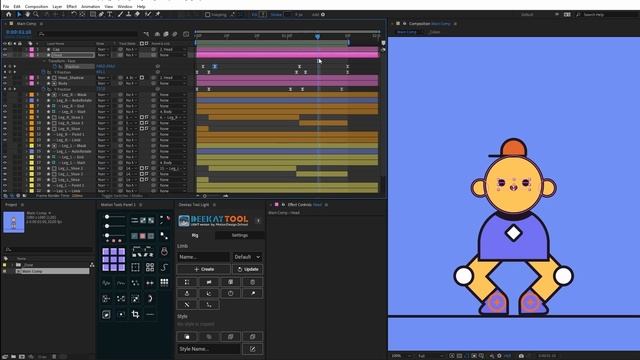
Task: Select the Home icon in the toolbar
Action: (x=9, y=14)
